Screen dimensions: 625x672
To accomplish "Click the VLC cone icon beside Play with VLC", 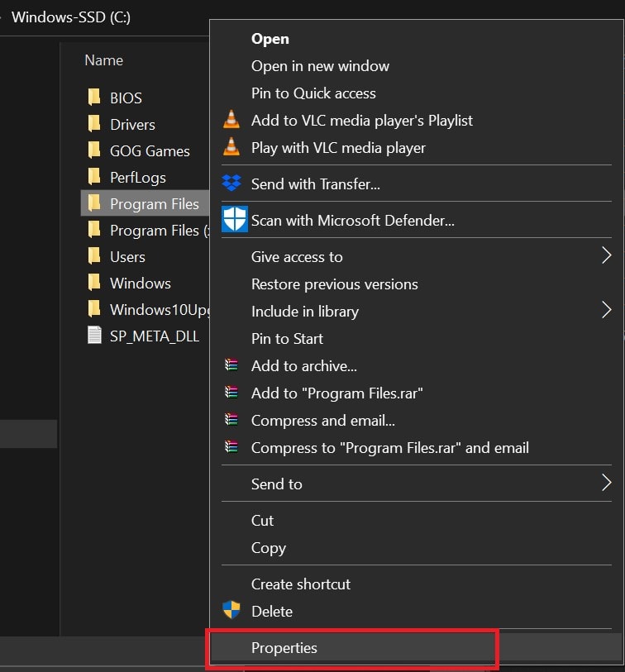I will [231, 147].
